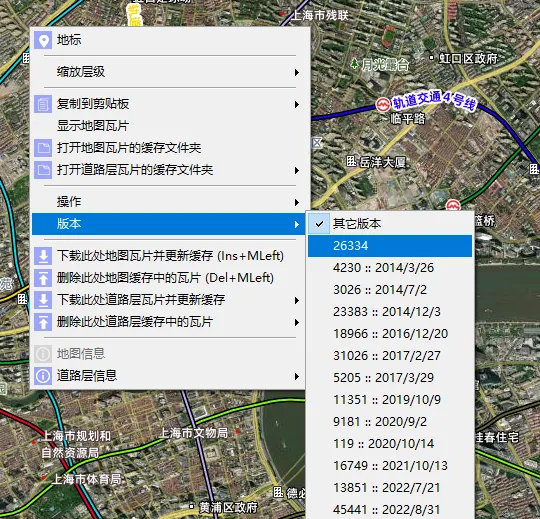Select 打开地图瓦片的缓存文件夹 entry
The image size is (540, 519).
pos(168,148)
